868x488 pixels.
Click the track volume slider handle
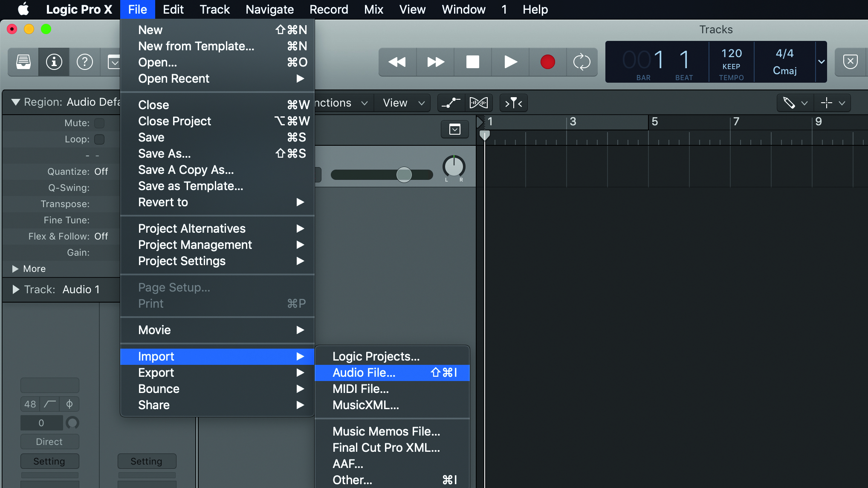point(404,174)
